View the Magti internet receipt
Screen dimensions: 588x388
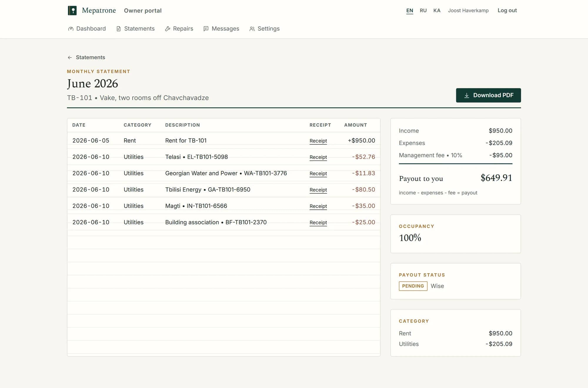pos(318,206)
